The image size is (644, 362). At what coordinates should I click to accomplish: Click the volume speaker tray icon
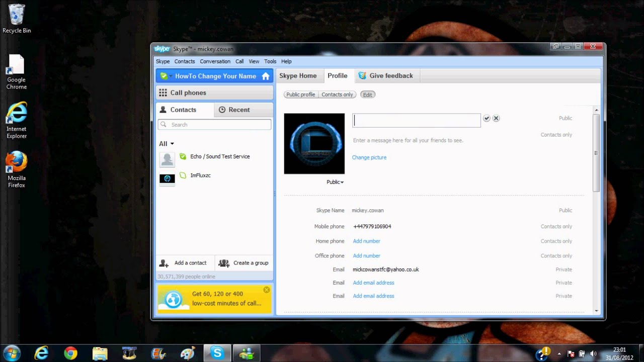click(x=593, y=353)
